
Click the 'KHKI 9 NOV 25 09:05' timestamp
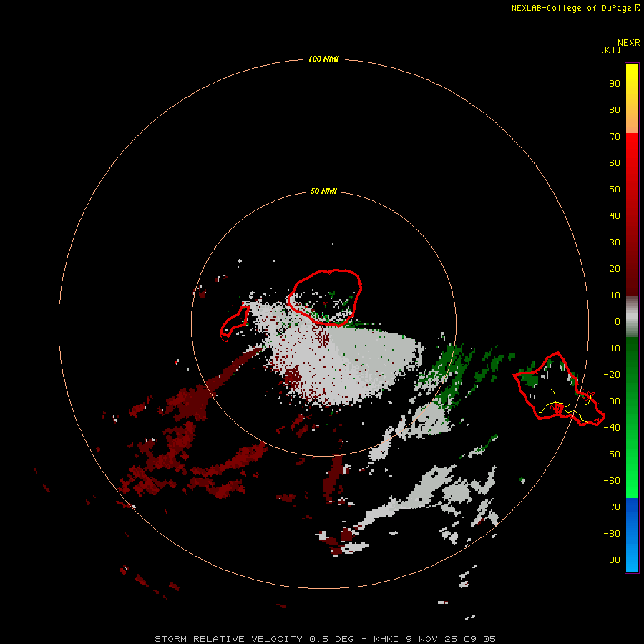coord(434,639)
